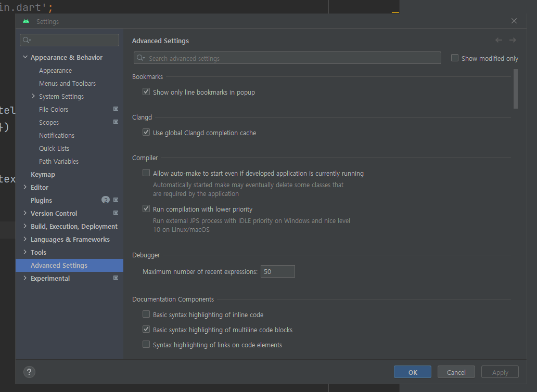Expand Build, Execution, Deployment node

coord(25,226)
